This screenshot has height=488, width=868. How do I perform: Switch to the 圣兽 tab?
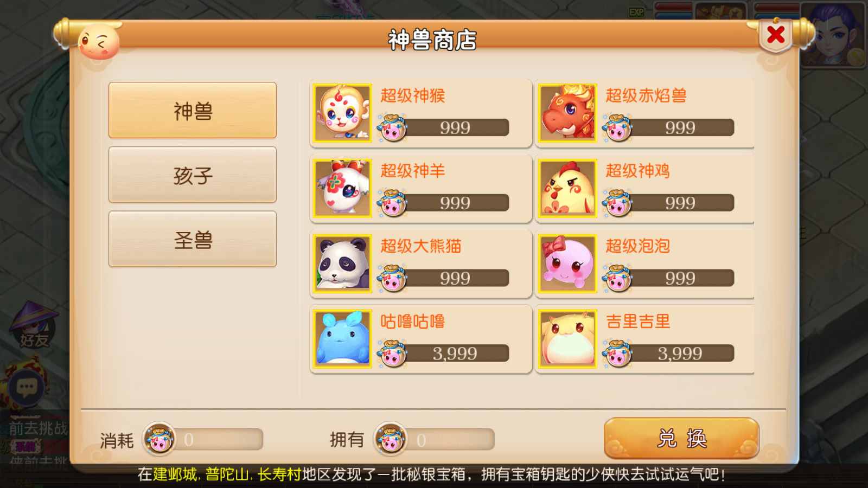pyautogui.click(x=193, y=239)
